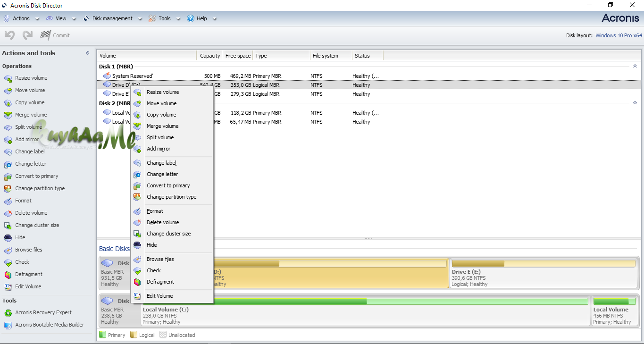Click the Format icon in sidebar

coord(8,201)
